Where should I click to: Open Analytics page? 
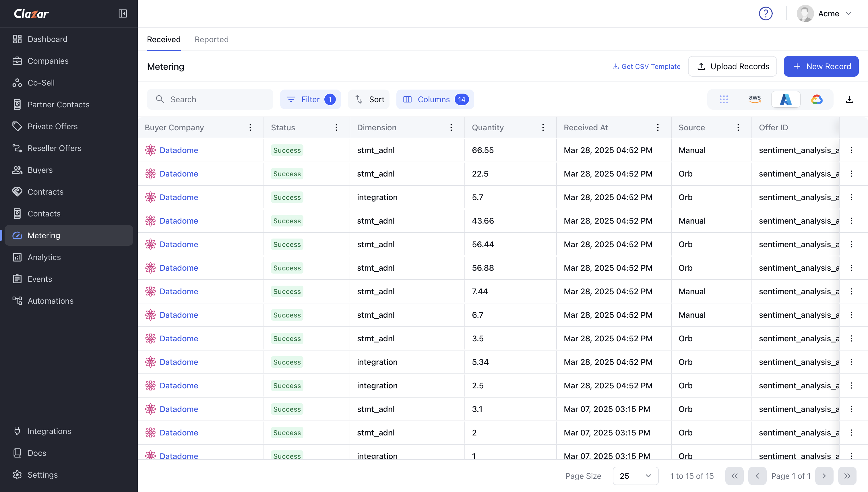point(69,257)
